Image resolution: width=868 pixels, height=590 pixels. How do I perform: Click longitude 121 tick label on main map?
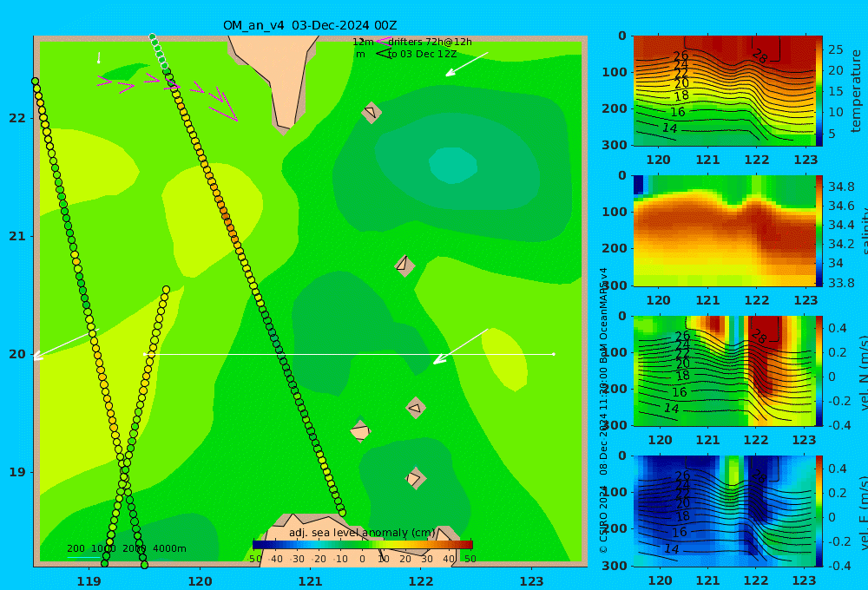click(x=311, y=581)
